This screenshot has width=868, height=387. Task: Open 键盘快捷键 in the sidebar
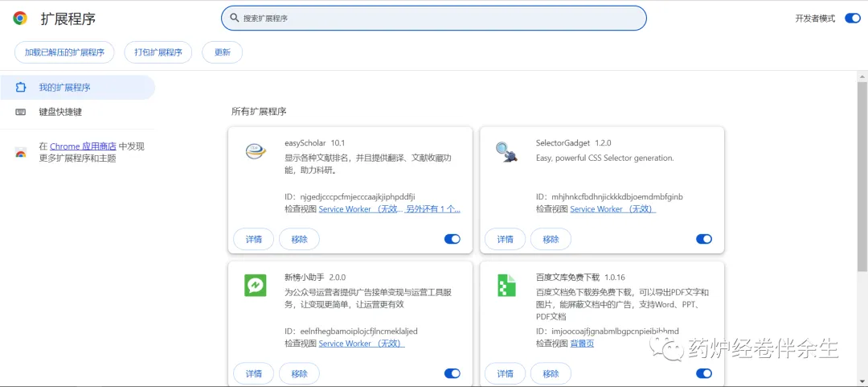77,112
